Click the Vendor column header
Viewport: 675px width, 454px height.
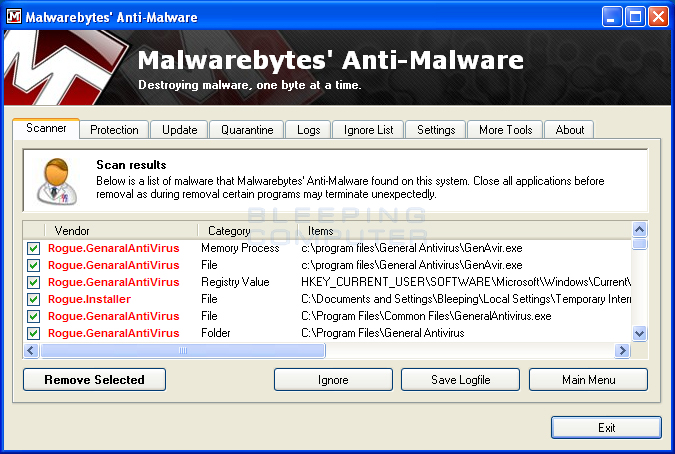(x=121, y=231)
